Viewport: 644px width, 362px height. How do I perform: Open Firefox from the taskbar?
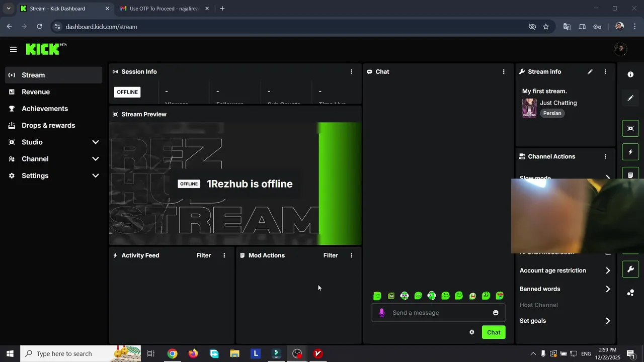click(x=193, y=354)
